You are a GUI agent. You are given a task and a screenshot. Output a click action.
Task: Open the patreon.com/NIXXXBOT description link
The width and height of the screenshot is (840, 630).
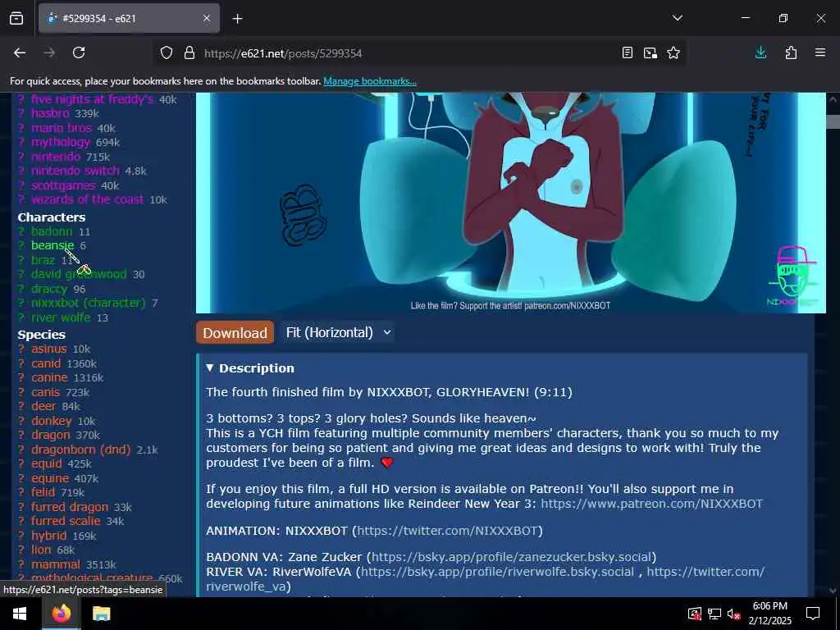click(651, 504)
